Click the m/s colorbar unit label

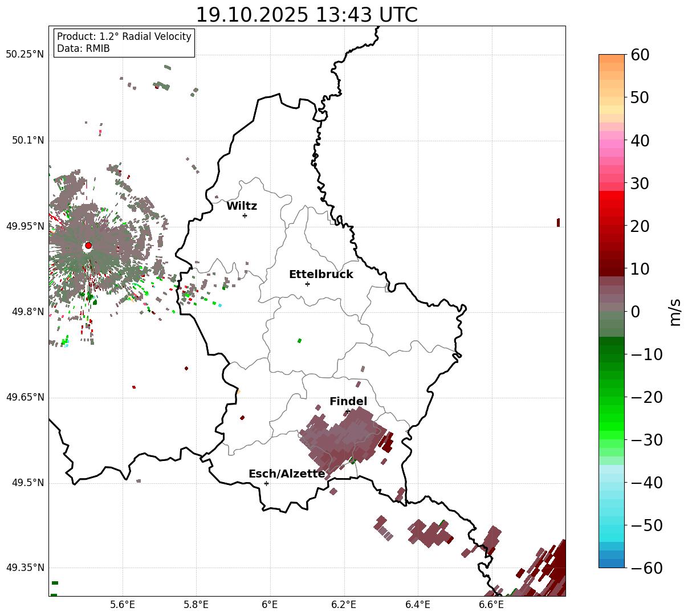click(675, 311)
